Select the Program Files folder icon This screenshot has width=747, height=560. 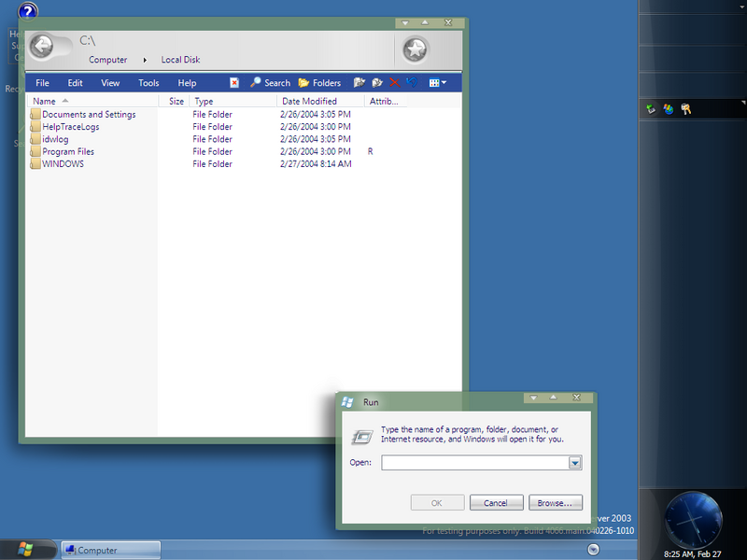point(35,151)
